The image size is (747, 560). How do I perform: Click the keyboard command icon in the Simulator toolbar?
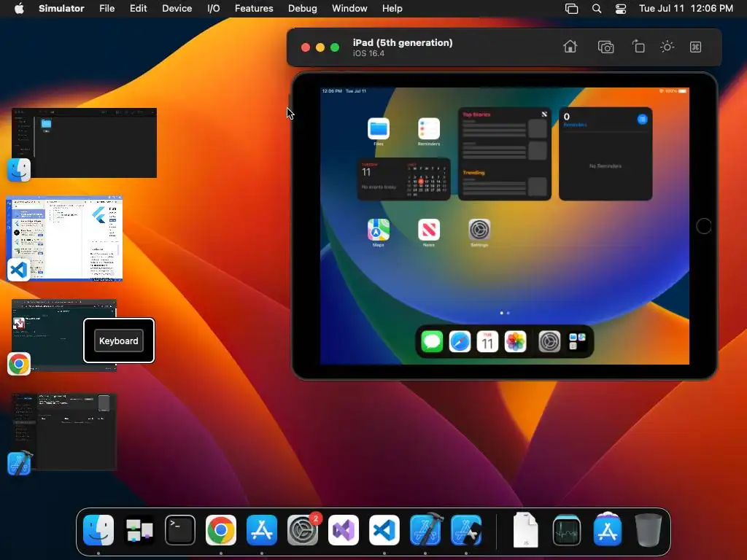[x=695, y=47]
